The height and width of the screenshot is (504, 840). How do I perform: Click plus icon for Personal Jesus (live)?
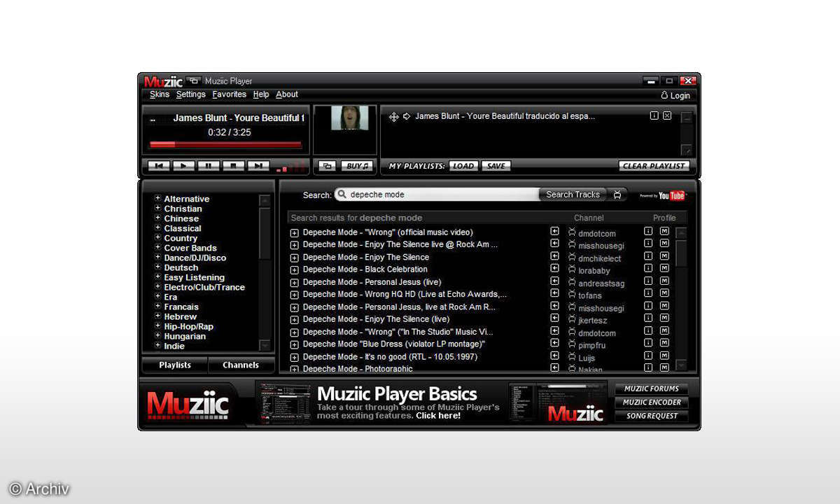[x=294, y=283]
